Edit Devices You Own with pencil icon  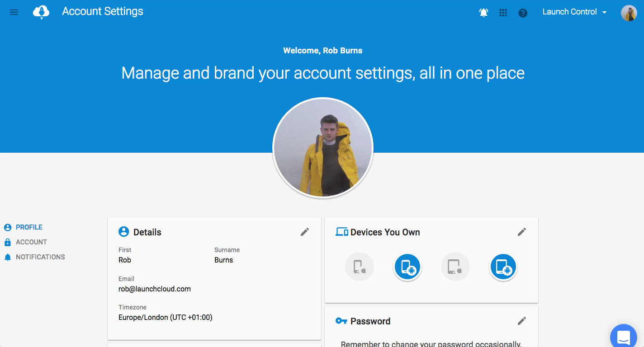pos(522,232)
